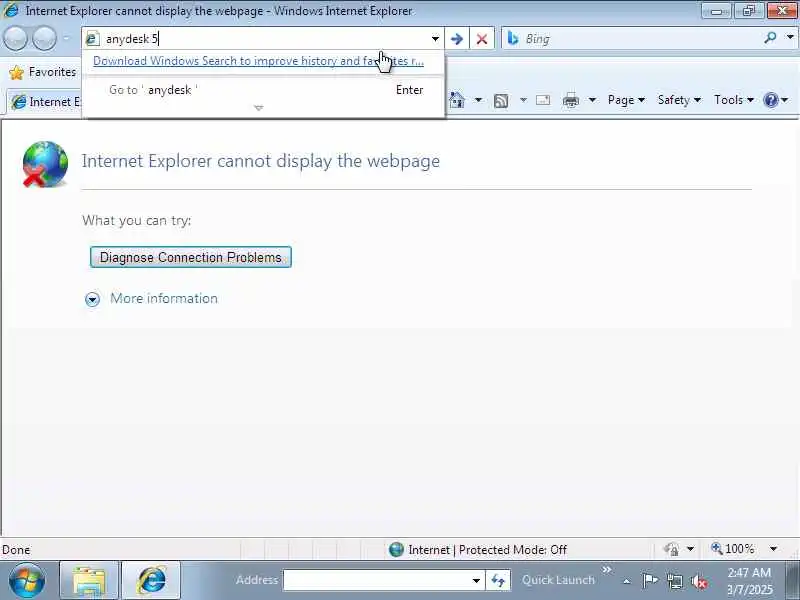Click the blue Go arrow button

[x=457, y=39]
